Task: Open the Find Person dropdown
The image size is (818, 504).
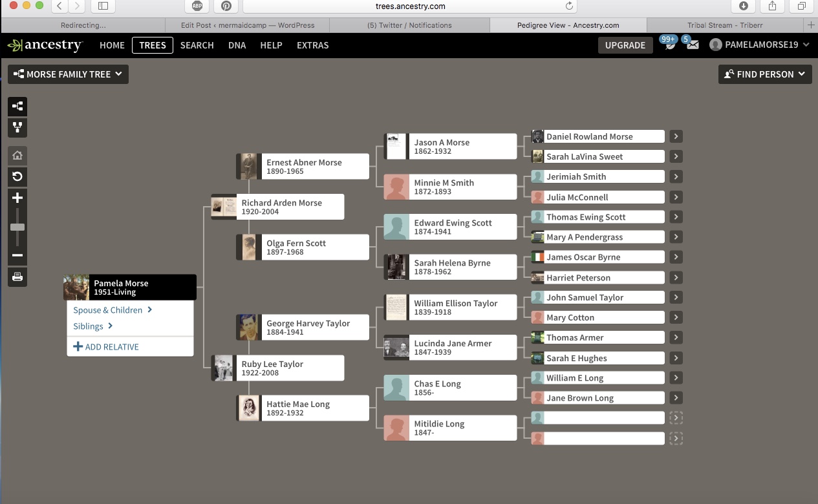Action: point(764,74)
